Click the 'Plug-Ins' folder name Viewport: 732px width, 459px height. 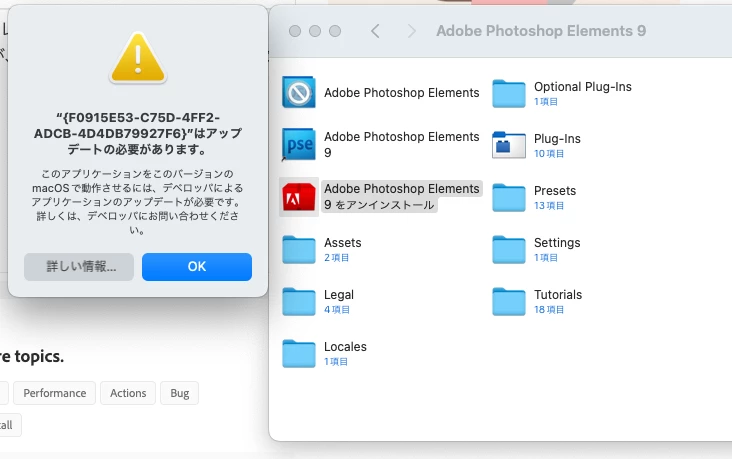557,139
